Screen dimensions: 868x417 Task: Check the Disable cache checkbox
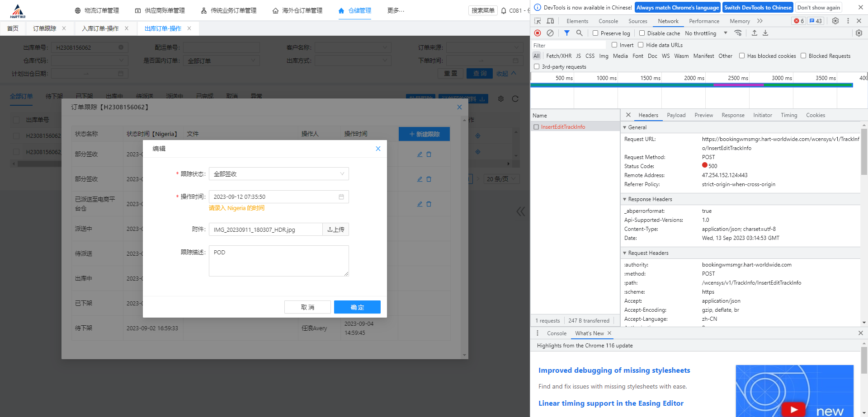[x=642, y=33]
